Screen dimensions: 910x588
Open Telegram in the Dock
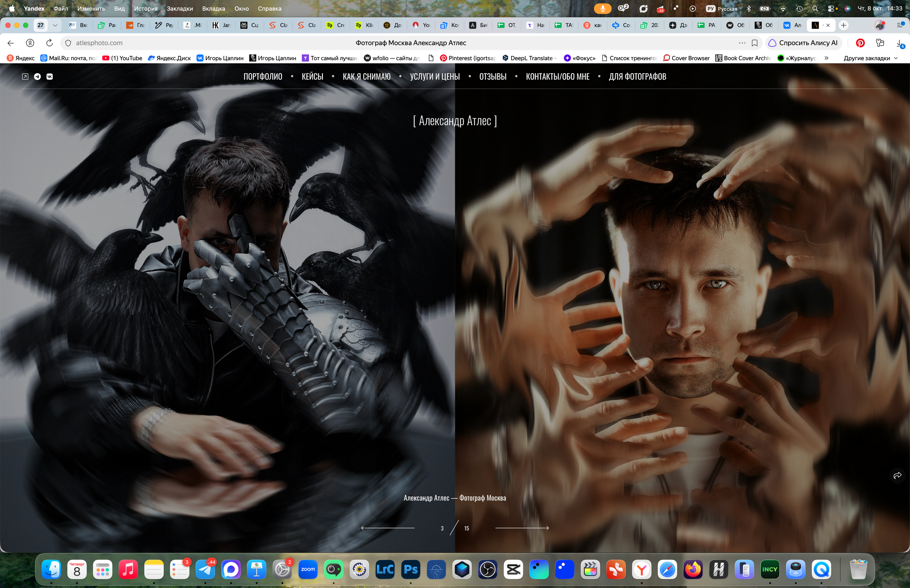click(x=205, y=569)
